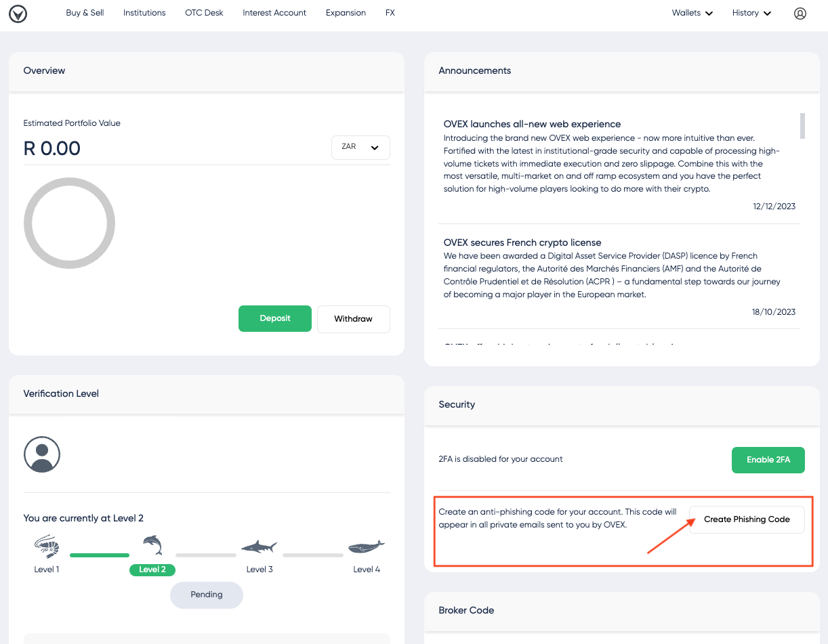Click the Level 4 whale icon
The width and height of the screenshot is (828, 644).
367,546
